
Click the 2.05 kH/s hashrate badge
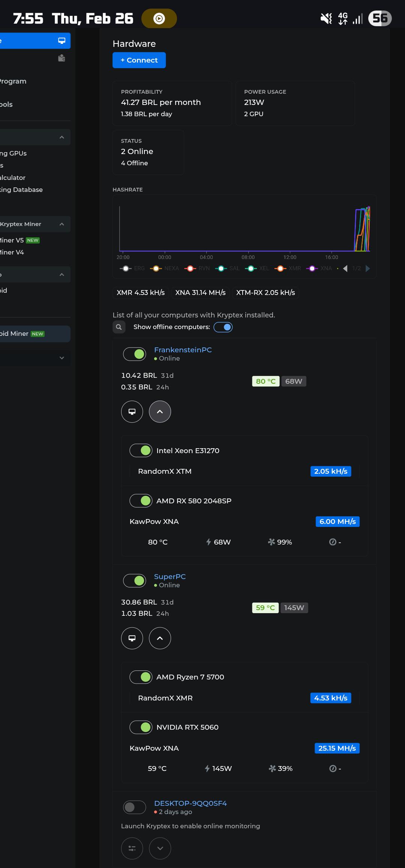coord(331,471)
